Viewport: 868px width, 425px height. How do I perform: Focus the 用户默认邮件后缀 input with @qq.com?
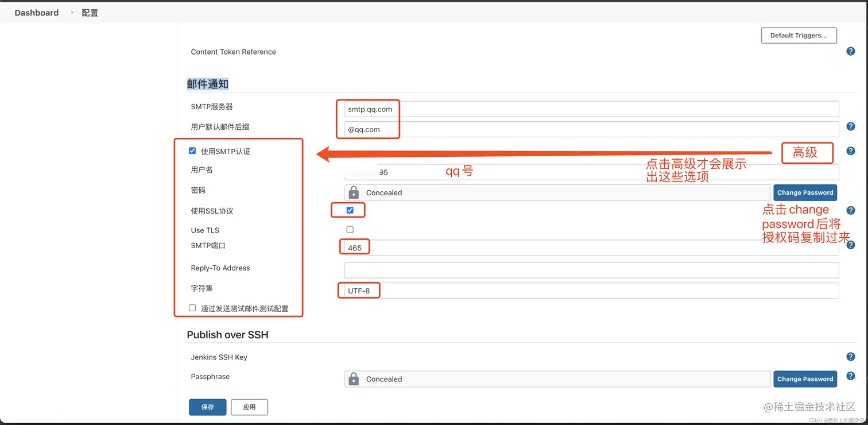pyautogui.click(x=591, y=129)
